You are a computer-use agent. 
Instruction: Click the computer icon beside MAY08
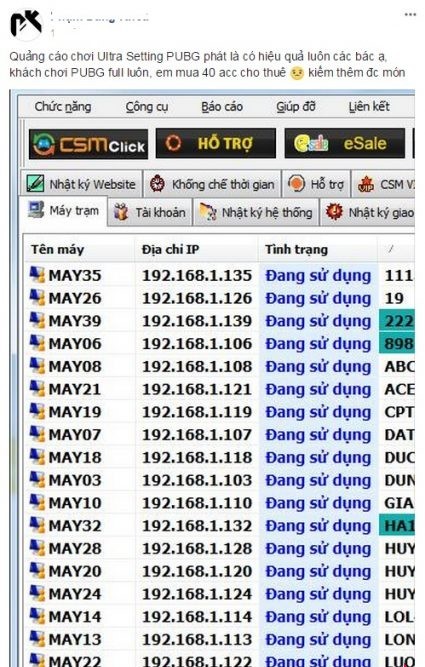click(37, 366)
